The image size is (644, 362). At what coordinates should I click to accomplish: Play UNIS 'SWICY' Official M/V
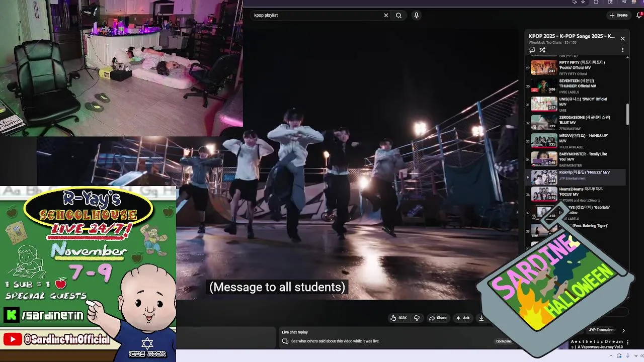point(576,104)
